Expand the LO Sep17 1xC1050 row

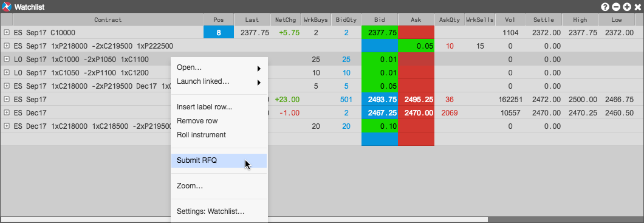[7, 73]
